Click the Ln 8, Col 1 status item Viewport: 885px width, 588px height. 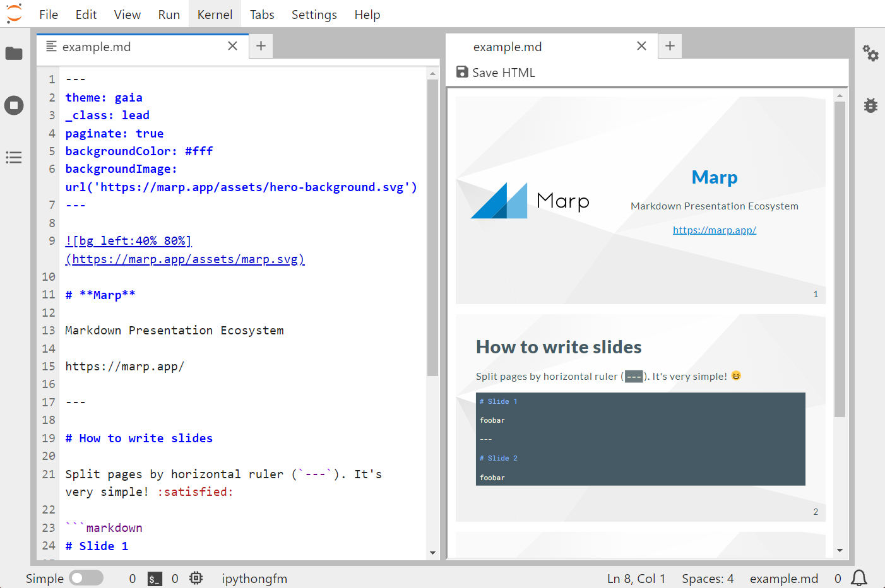pos(636,579)
